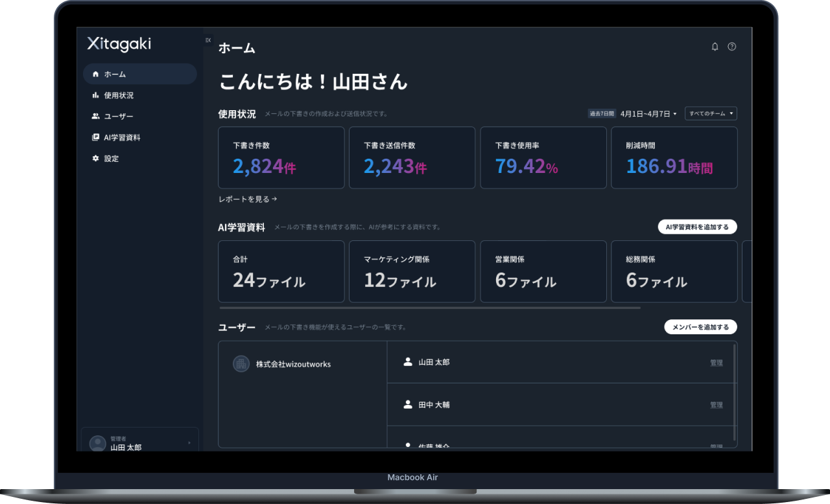
Task: Click メンバーを追加する button
Action: point(700,327)
